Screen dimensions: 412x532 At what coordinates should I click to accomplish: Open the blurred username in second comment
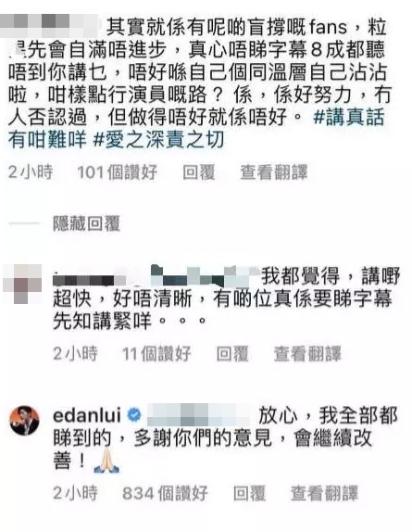click(156, 276)
